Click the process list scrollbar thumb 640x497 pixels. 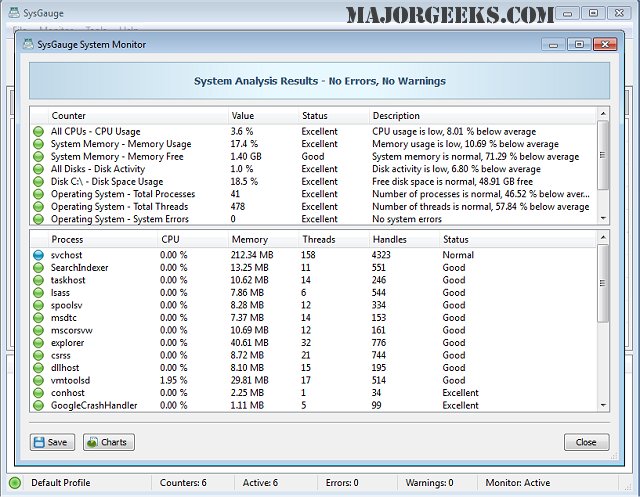[x=603, y=283]
